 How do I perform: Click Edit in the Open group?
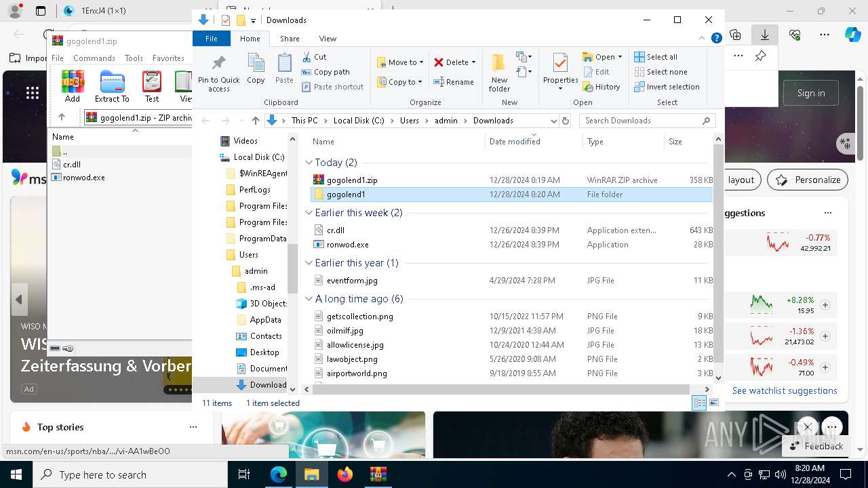point(596,72)
